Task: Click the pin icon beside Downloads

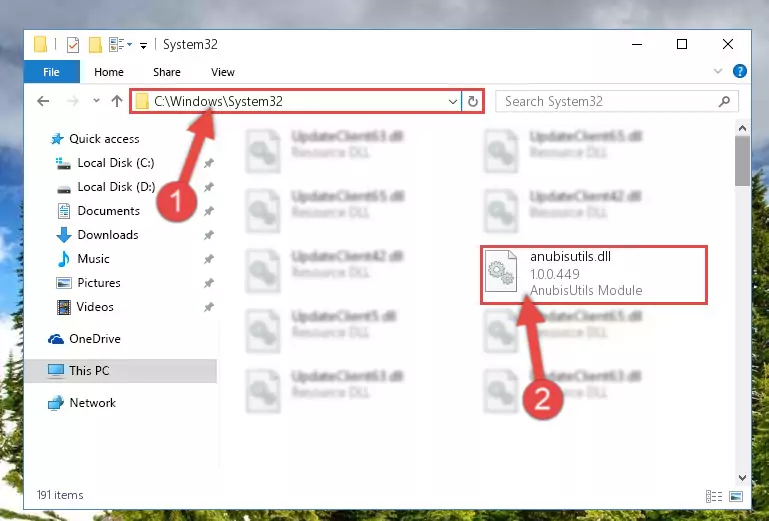Action: point(209,235)
